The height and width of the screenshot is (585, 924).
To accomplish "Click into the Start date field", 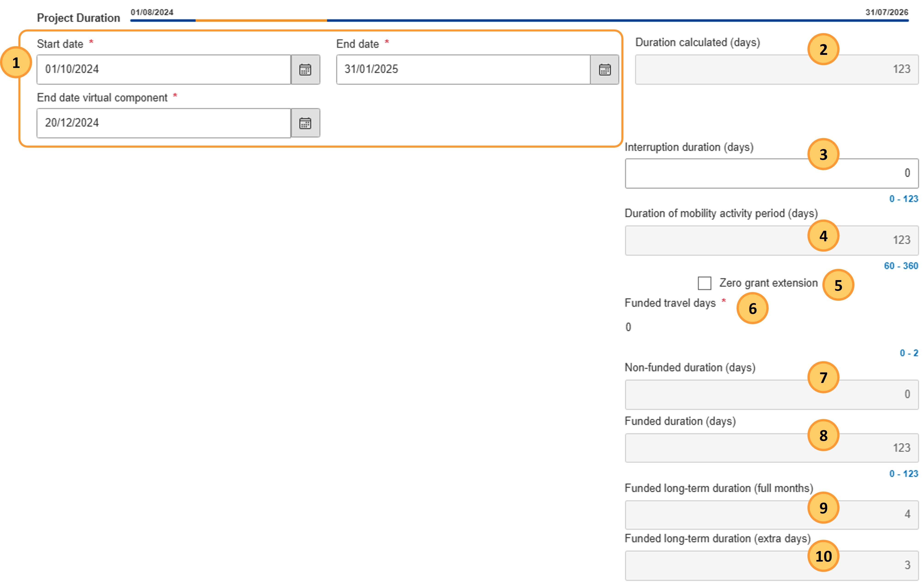I will point(164,70).
